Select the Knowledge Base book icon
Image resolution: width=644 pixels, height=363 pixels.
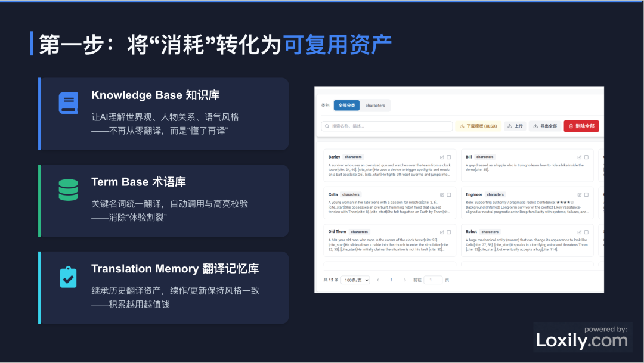pos(68,103)
